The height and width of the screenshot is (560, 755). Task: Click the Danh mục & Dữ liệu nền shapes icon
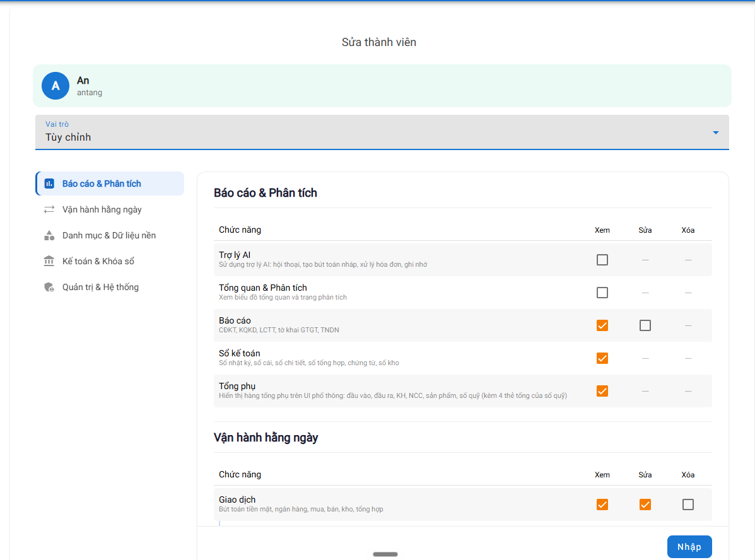(x=49, y=235)
